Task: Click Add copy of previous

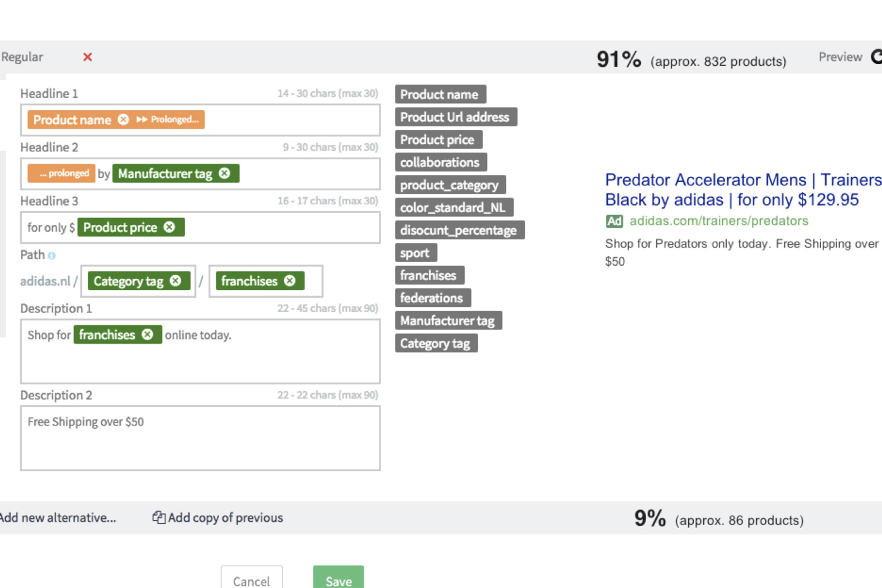Action: [225, 518]
